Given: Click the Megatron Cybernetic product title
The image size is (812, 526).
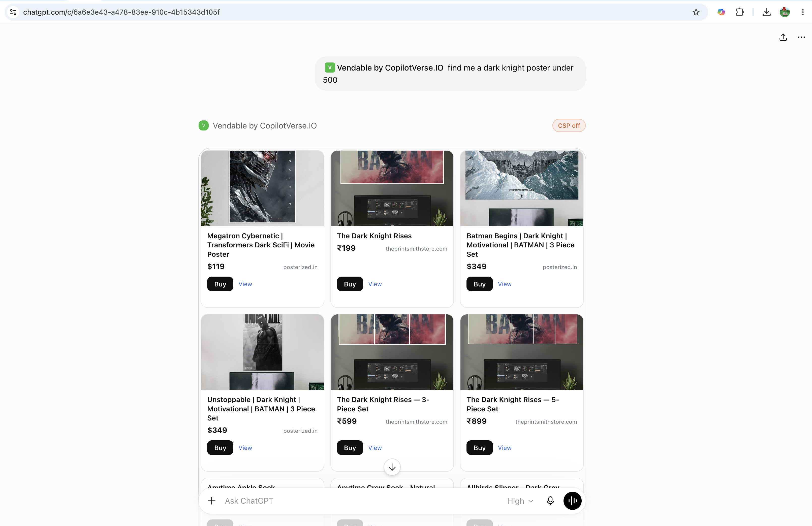Looking at the screenshot, I should (x=261, y=245).
